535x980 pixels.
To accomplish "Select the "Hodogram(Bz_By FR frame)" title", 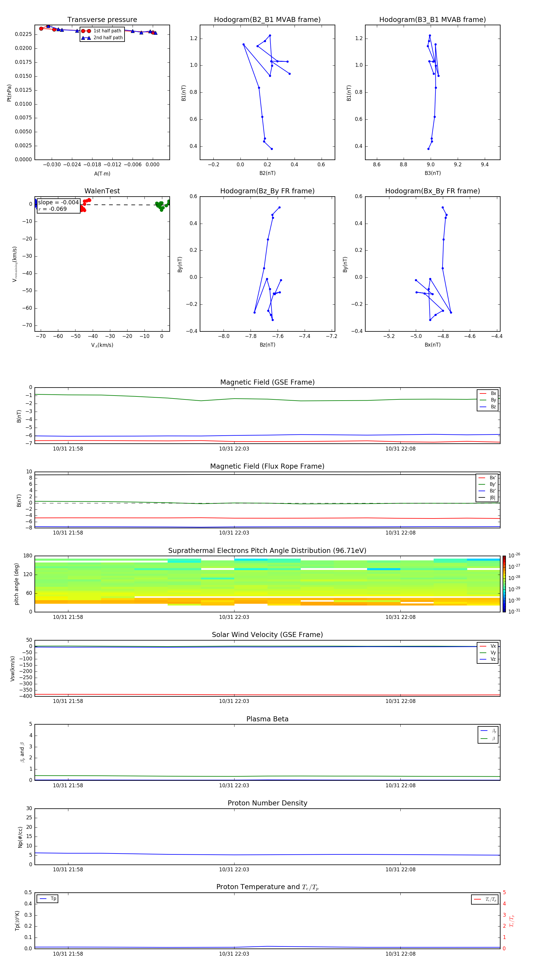I will click(x=267, y=191).
